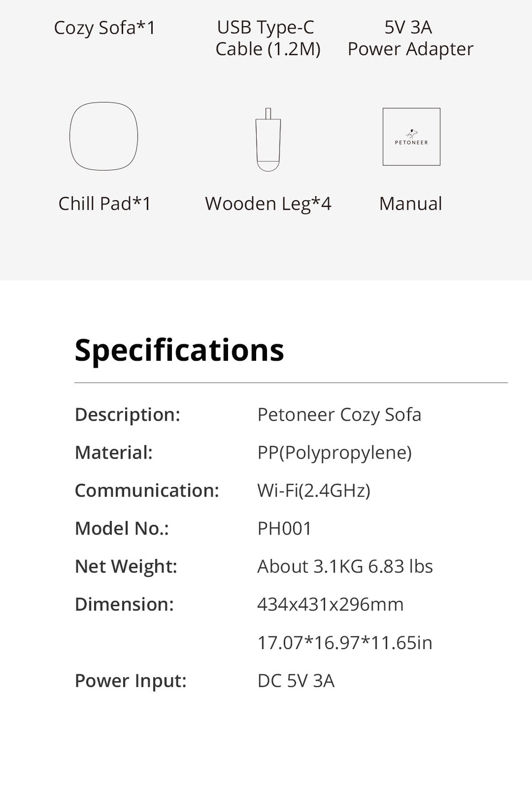Select the 5V 3A Power Adapter text

[x=410, y=38]
